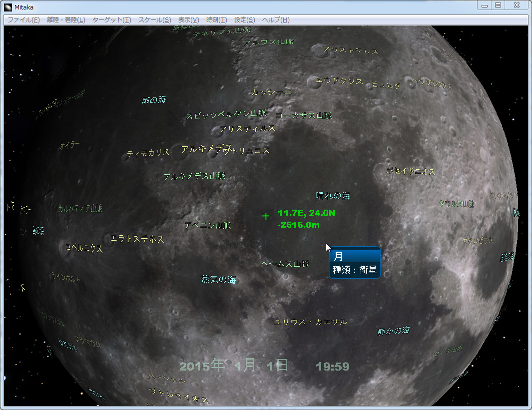The height and width of the screenshot is (410, 532).
Task: Click the 2015年 1月 1日 date display
Action: [x=234, y=366]
